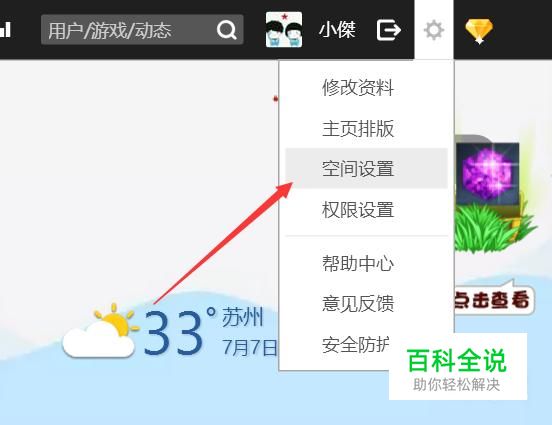552x425 pixels.
Task: Open the gear settings icon
Action: click(434, 30)
